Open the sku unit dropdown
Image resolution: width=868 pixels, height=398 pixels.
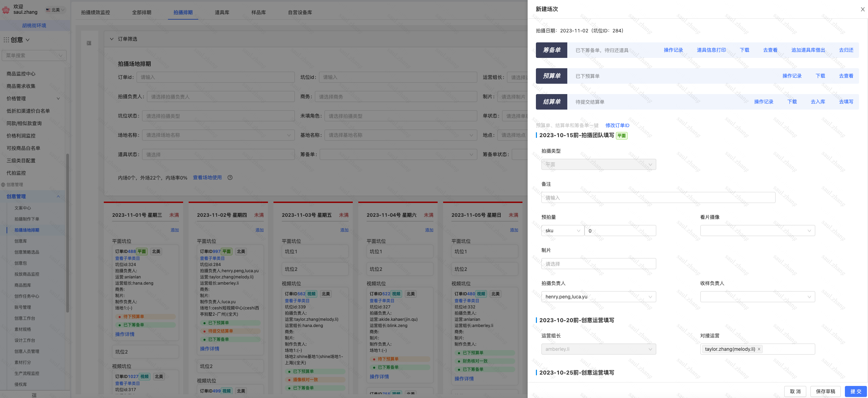click(562, 231)
